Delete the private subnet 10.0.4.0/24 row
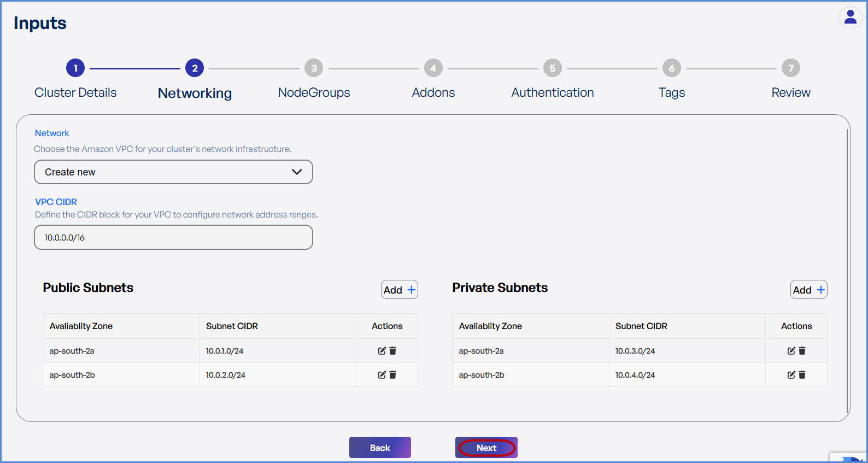 click(802, 375)
